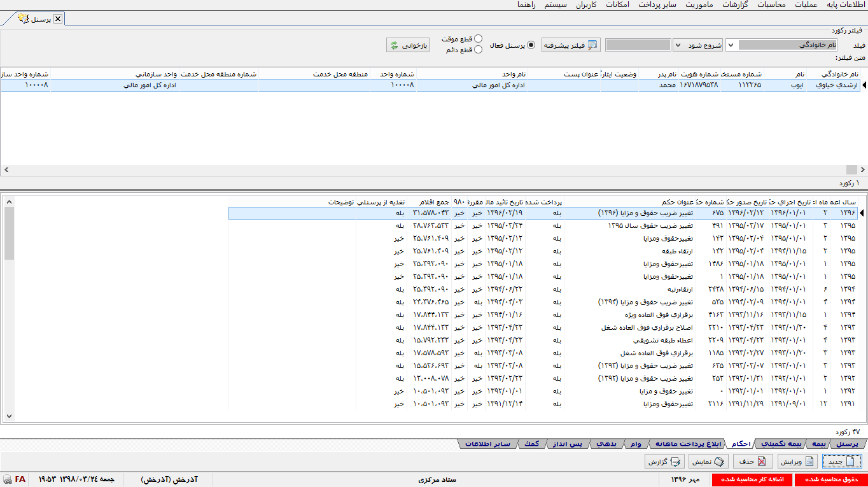Select the پرسنل فعال radio button

pos(531,45)
